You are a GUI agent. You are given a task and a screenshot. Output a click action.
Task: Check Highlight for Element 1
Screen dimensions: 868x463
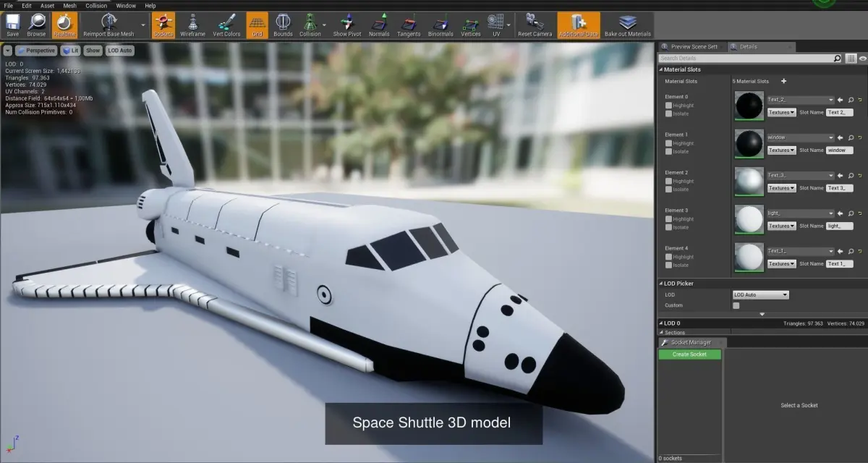[668, 143]
